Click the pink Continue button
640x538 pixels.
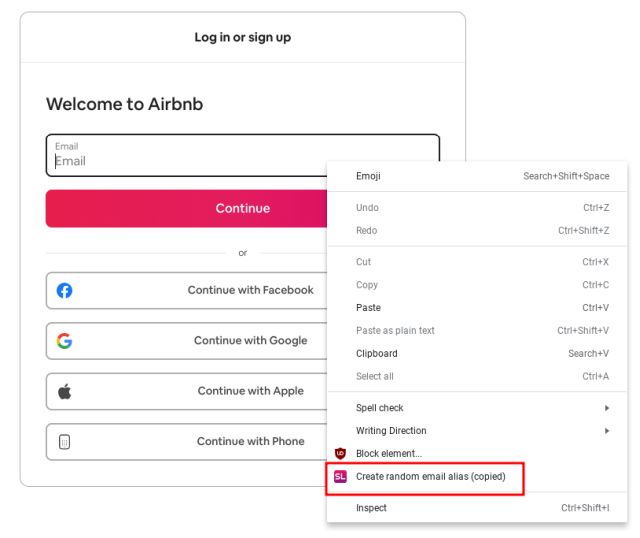click(x=187, y=208)
